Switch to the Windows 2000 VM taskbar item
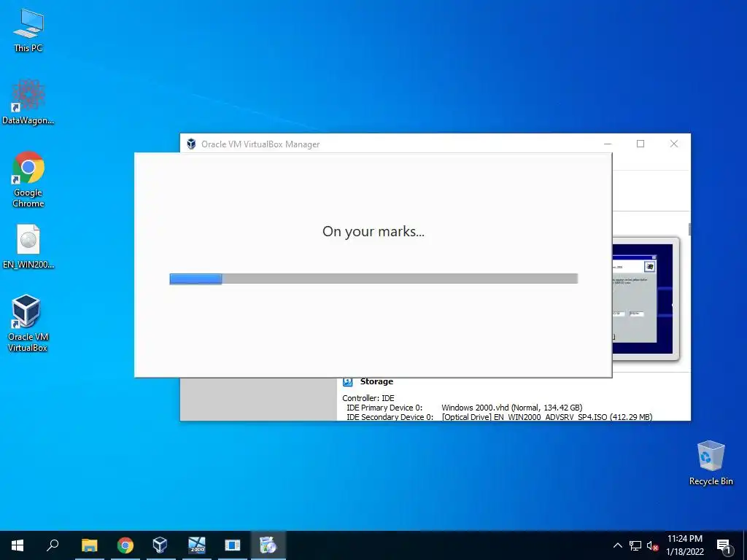 click(196, 545)
